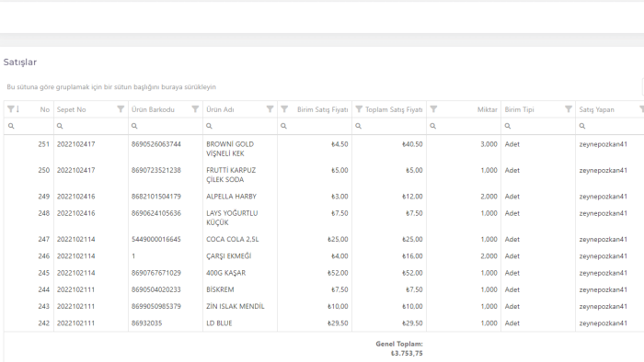Click search icon under Ürün Adı column
The width and height of the screenshot is (644, 362).
tap(209, 126)
